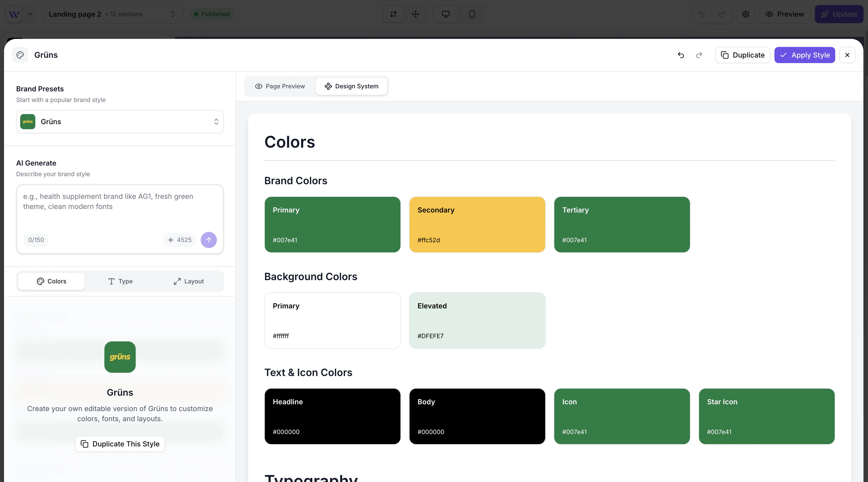Click the palette icon beside Grüns title
This screenshot has height=482, width=868.
[x=20, y=55]
